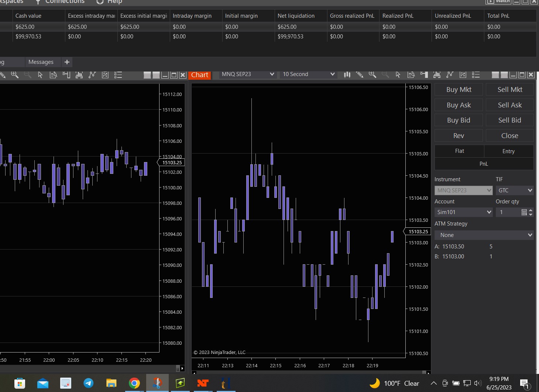Open Telegram from the taskbar
Screen dimensions: 539x392
[89, 383]
